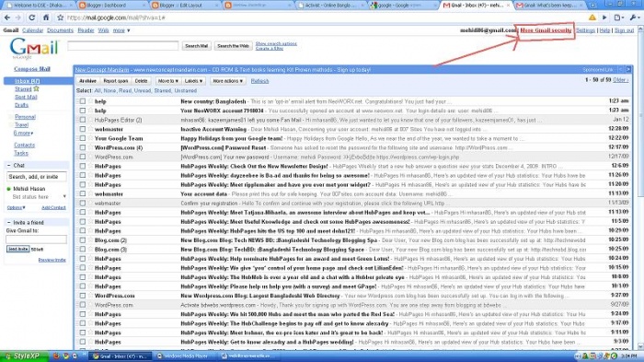
Task: Expand the '6 more' labels list
Action: click(23, 133)
